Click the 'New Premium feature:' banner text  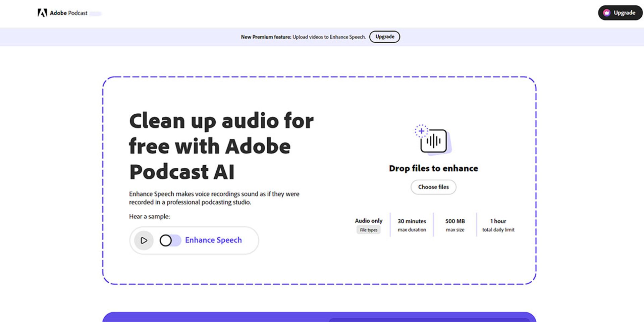point(266,37)
